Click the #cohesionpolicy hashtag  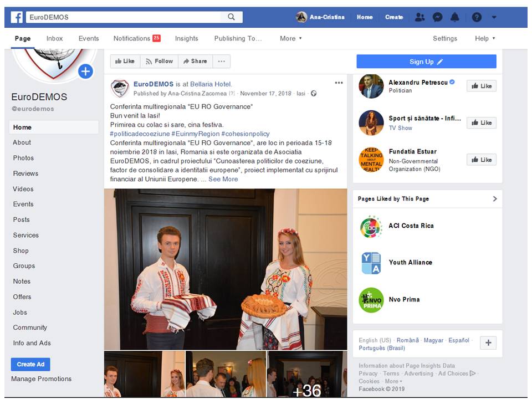point(245,134)
